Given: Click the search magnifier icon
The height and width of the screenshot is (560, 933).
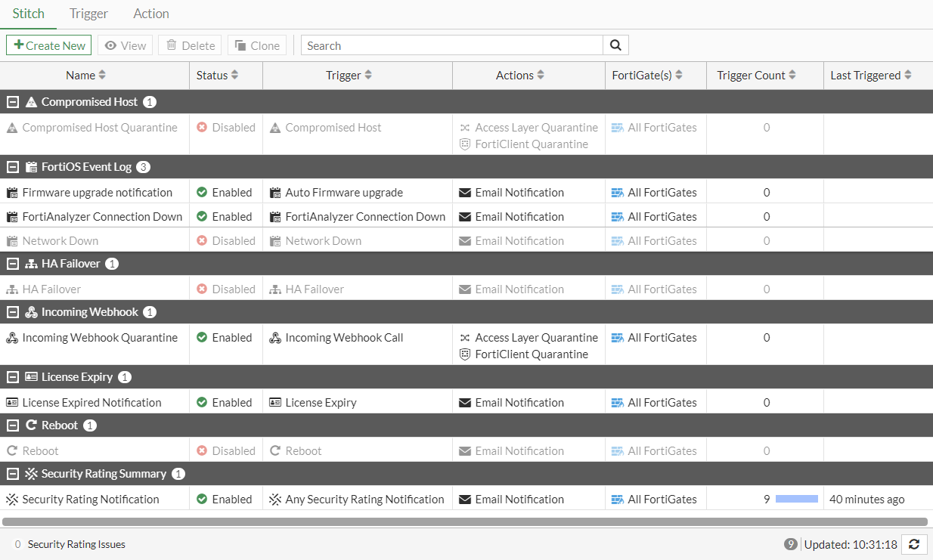Looking at the screenshot, I should (x=615, y=45).
